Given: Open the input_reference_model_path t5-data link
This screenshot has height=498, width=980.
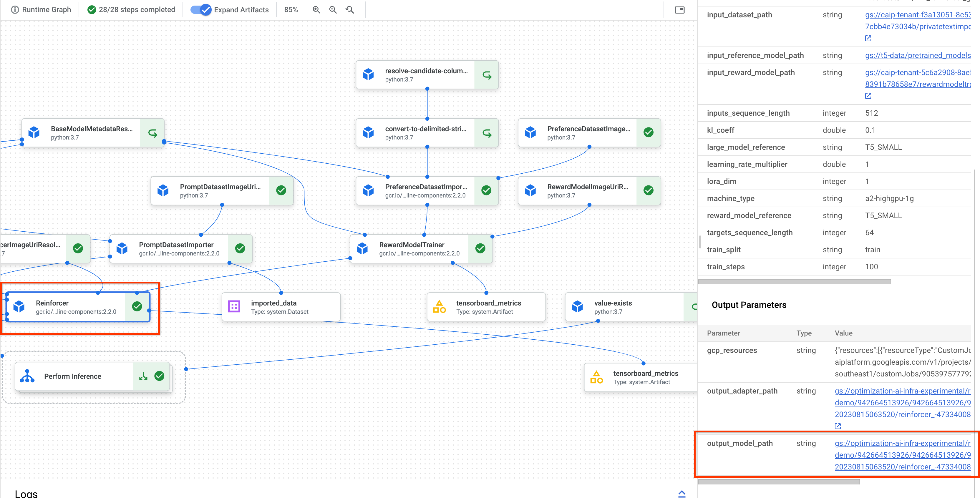Looking at the screenshot, I should tap(917, 56).
